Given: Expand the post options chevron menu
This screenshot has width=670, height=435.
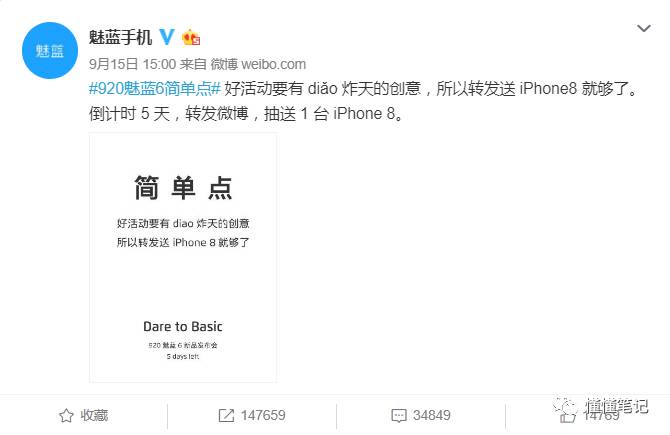Looking at the screenshot, I should coord(644,29).
